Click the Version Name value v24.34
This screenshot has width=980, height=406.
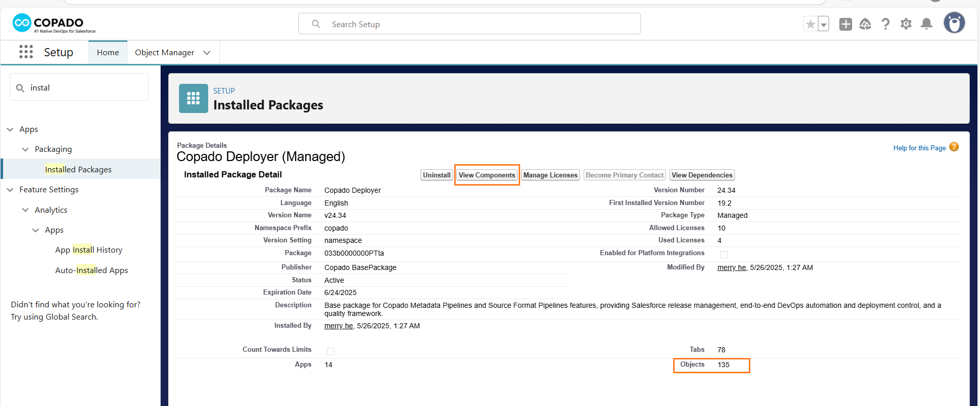click(x=335, y=215)
